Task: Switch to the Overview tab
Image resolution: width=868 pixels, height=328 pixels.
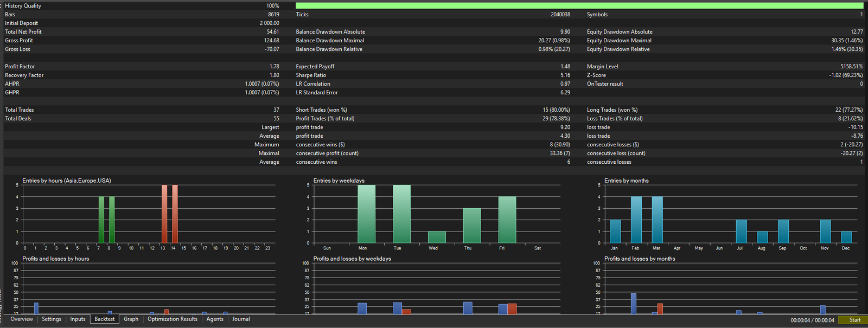Action: coord(22,319)
